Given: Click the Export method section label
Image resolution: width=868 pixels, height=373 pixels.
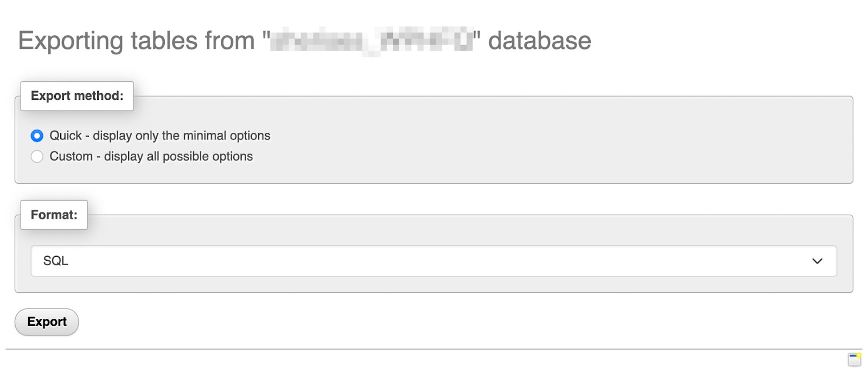Looking at the screenshot, I should (x=76, y=96).
